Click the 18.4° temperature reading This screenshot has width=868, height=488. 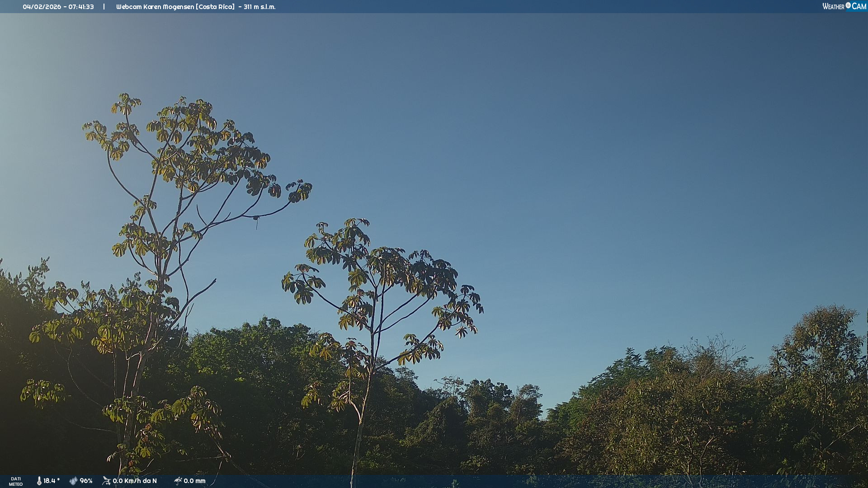(x=52, y=481)
